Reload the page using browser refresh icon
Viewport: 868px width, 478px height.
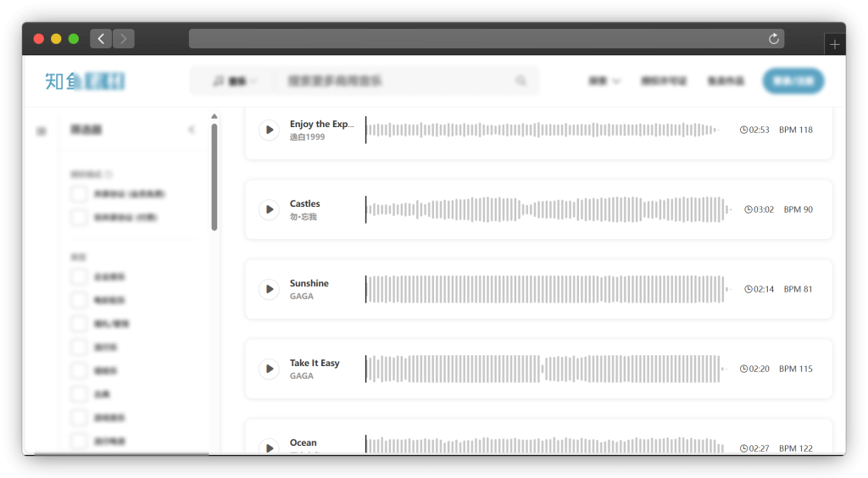click(x=773, y=39)
